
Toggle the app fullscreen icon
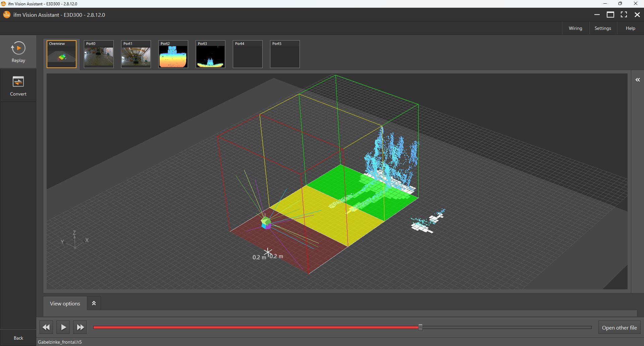[x=624, y=14]
